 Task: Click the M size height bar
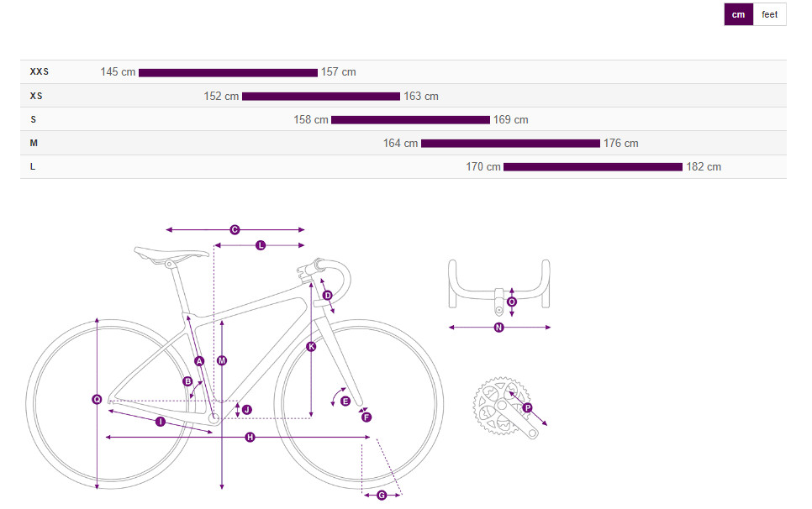(x=510, y=144)
